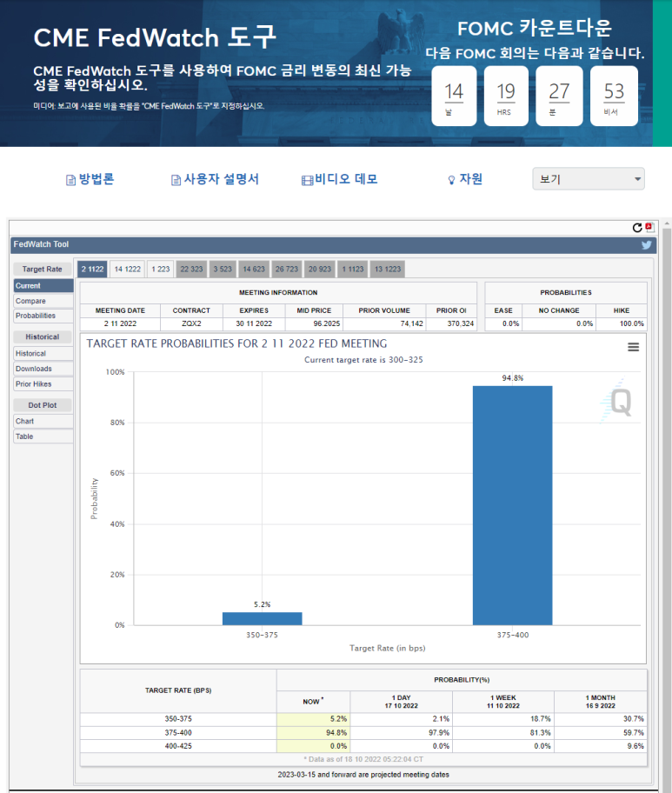Select the 2 1122 meeting tab
This screenshot has height=793, width=672.
(92, 269)
